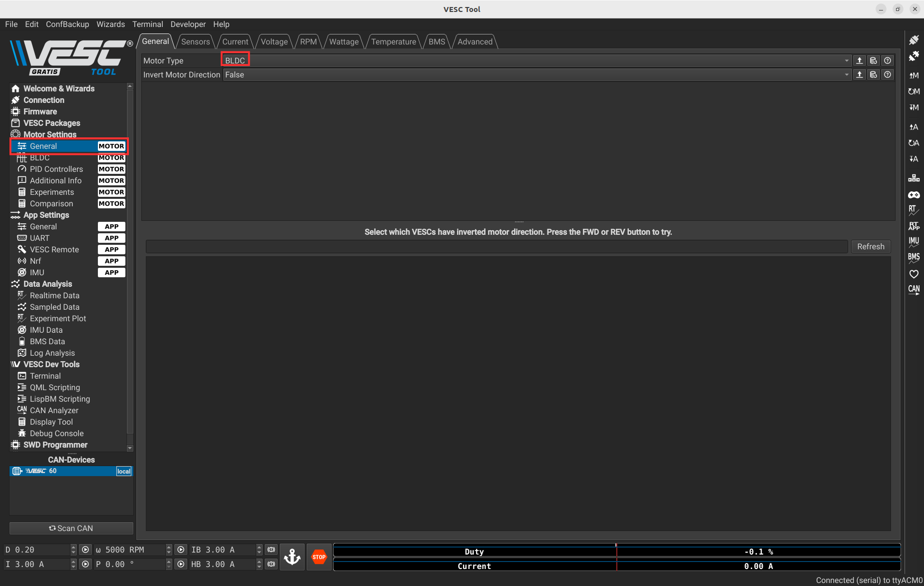The image size is (924, 586).
Task: Apply brake current with button beside IB 3.00 A
Action: point(271,550)
